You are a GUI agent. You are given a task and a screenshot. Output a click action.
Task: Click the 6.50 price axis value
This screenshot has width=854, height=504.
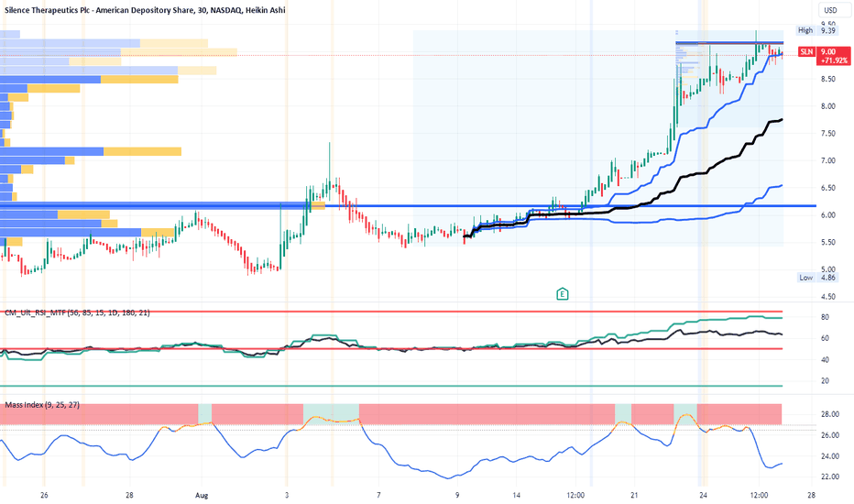click(x=827, y=188)
